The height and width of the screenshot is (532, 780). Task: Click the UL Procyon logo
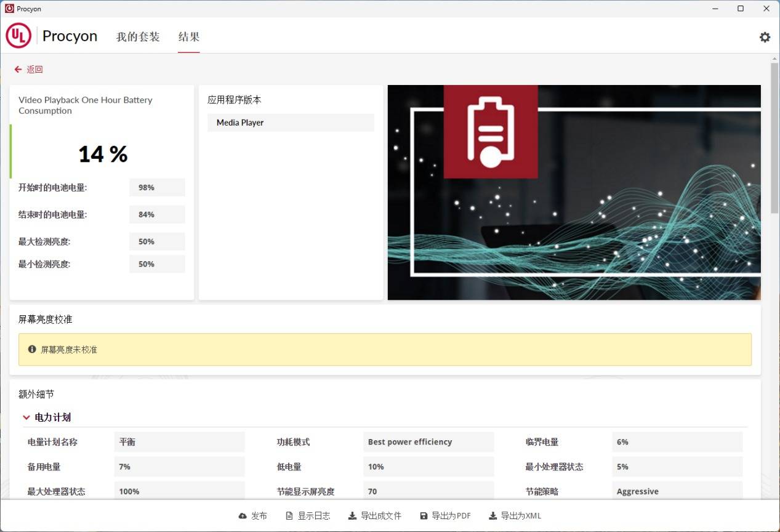pyautogui.click(x=18, y=36)
